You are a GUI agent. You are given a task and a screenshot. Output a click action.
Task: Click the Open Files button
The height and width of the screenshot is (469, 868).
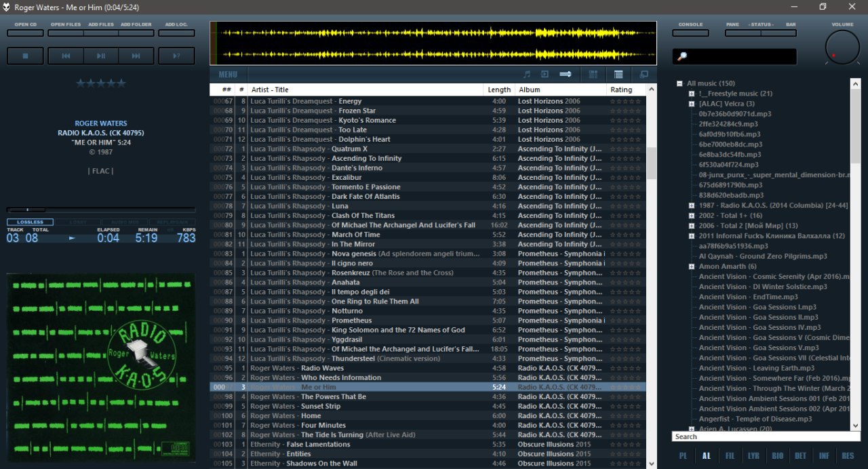[66, 33]
